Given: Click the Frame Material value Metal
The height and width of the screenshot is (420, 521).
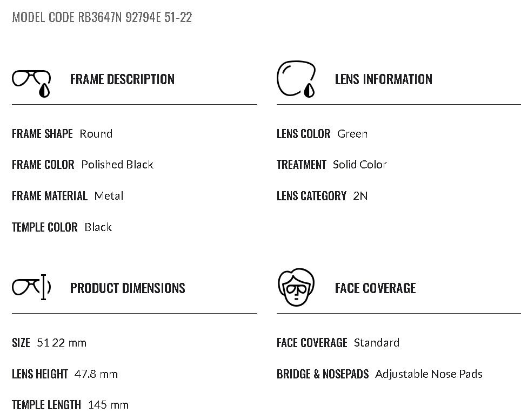Looking at the screenshot, I should pyautogui.click(x=109, y=196).
